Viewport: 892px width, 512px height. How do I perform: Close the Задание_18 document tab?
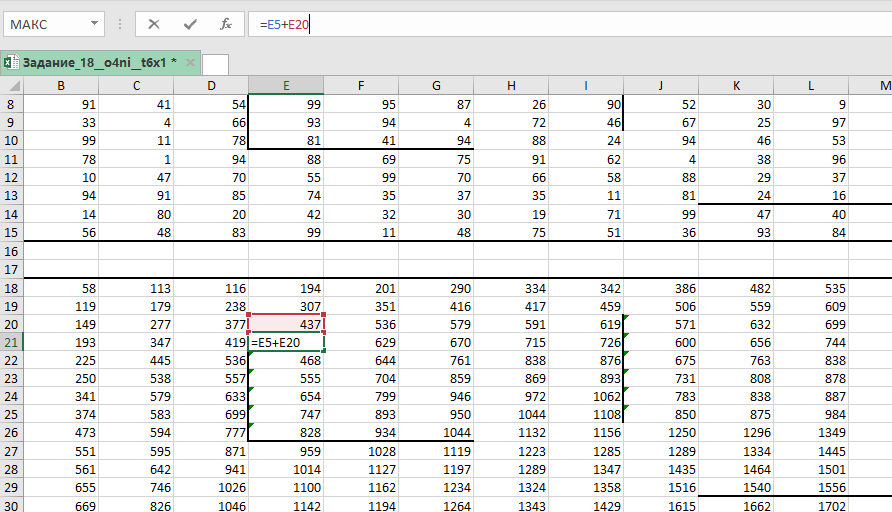188,63
